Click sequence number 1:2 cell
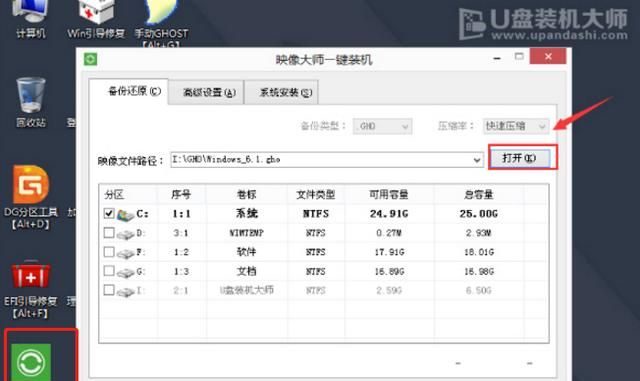640x381 pixels. [181, 252]
